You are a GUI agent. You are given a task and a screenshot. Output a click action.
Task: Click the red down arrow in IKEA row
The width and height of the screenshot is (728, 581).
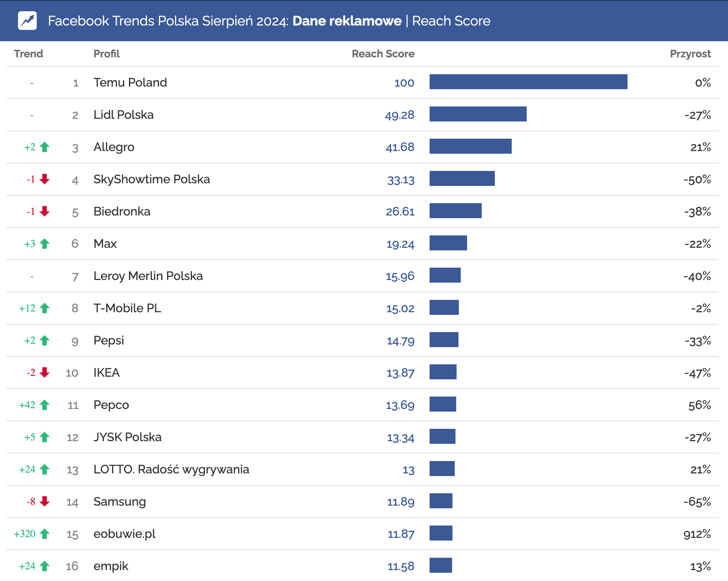pyautogui.click(x=45, y=373)
